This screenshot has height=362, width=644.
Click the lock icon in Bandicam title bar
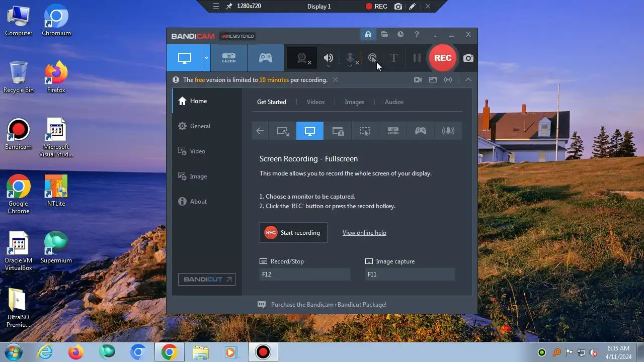coord(368,35)
